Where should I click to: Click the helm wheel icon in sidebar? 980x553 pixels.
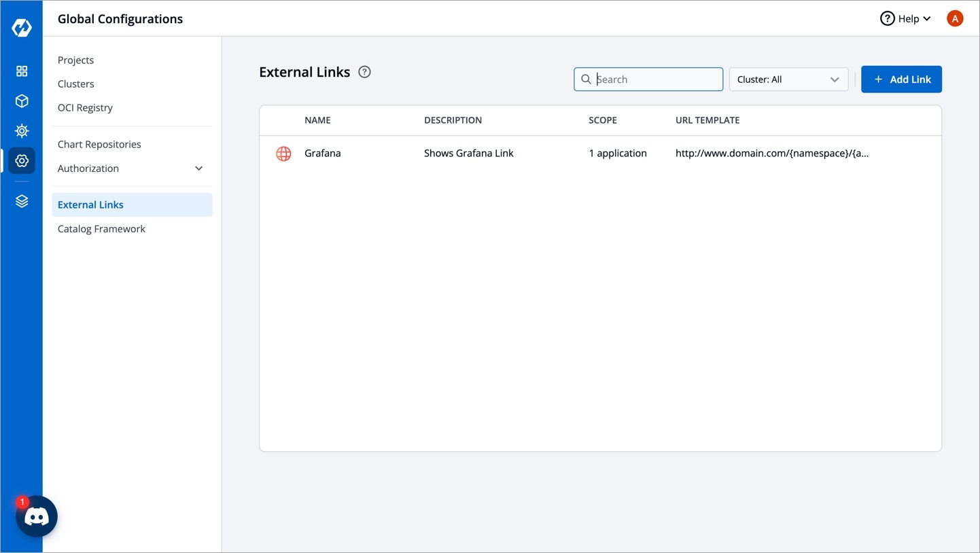coord(22,131)
